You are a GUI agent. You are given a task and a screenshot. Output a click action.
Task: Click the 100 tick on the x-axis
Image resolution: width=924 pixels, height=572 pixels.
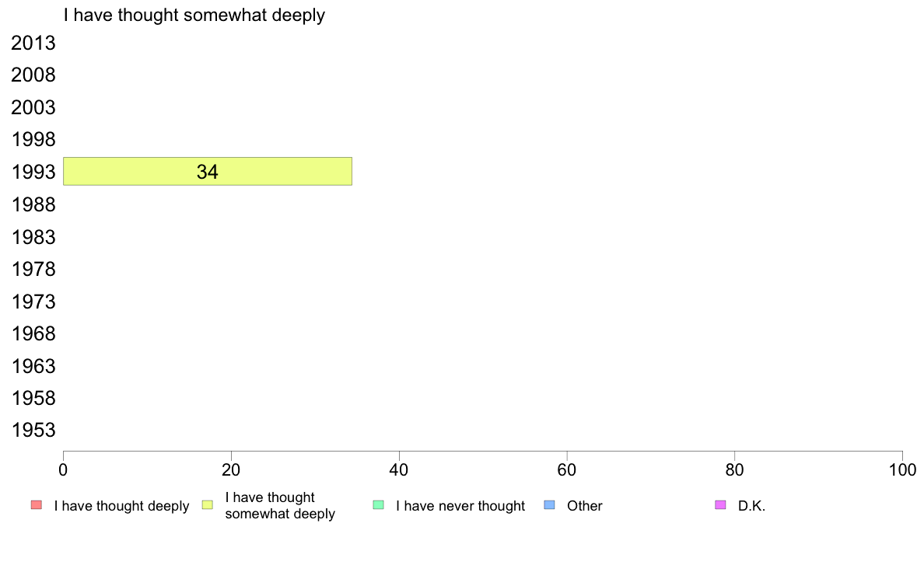(x=902, y=469)
